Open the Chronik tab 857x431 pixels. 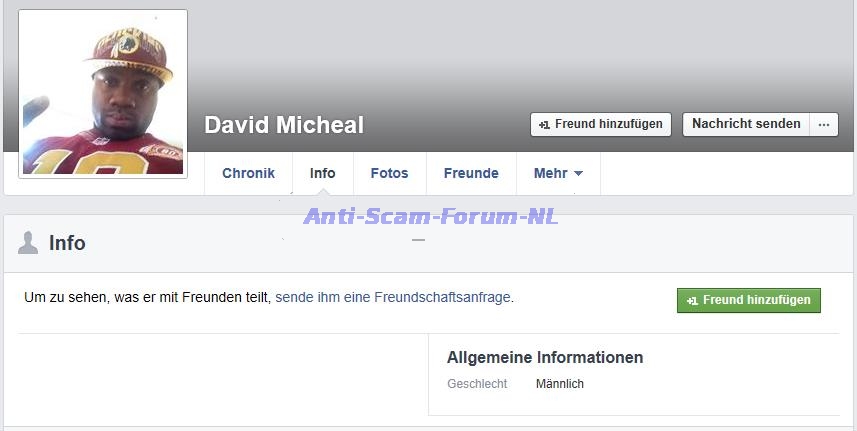coord(248,173)
